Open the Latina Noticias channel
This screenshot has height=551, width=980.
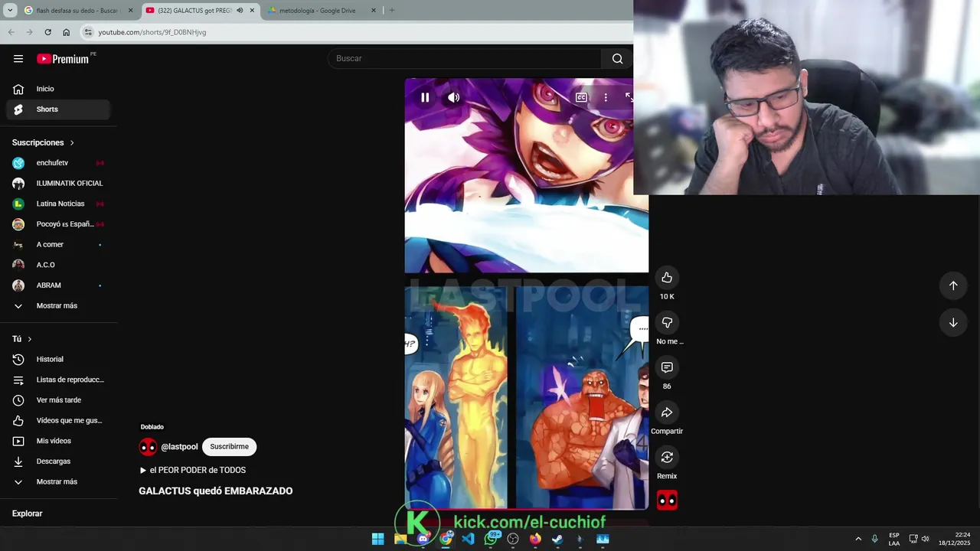(x=58, y=204)
